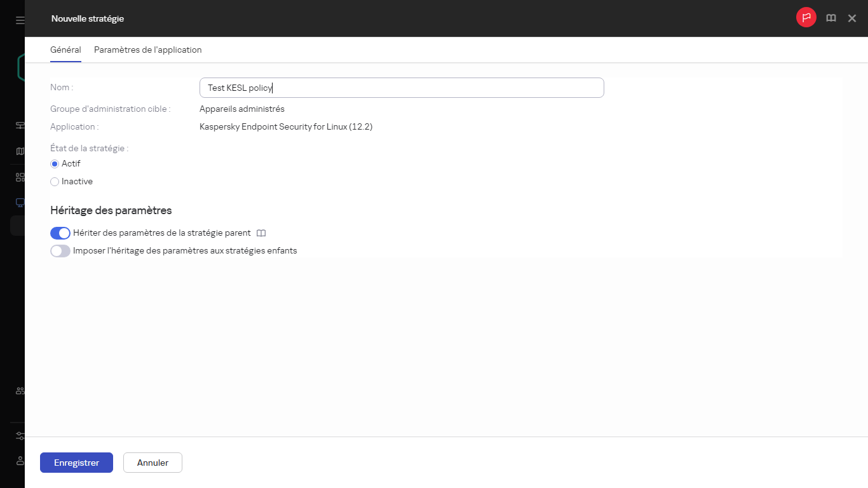Switch to the Général tab
The image size is (868, 488).
pos(65,50)
